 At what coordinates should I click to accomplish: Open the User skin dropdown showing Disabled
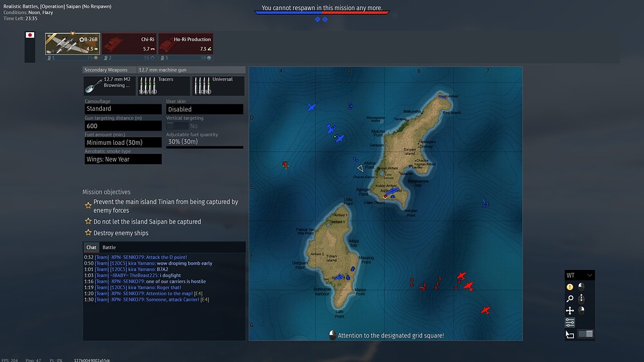205,109
